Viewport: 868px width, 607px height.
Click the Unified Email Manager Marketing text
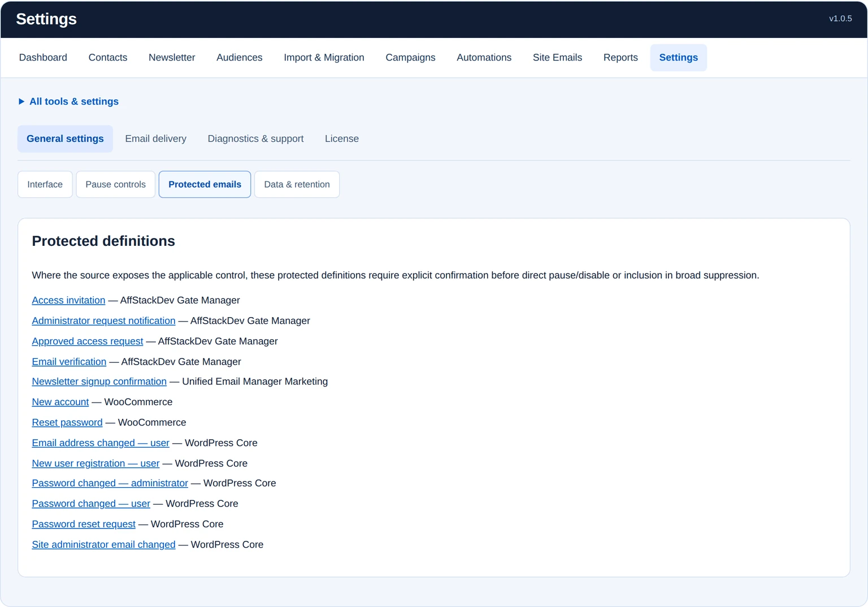(x=255, y=381)
